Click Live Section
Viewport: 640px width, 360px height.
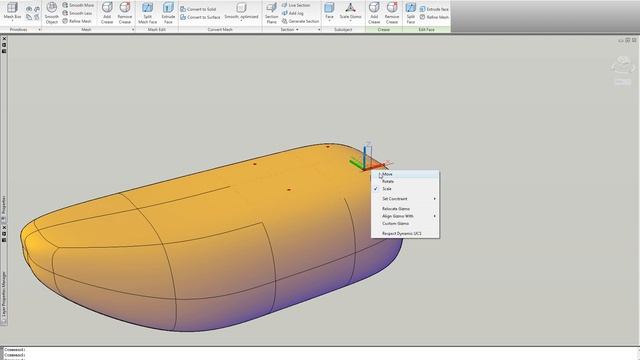coord(296,5)
